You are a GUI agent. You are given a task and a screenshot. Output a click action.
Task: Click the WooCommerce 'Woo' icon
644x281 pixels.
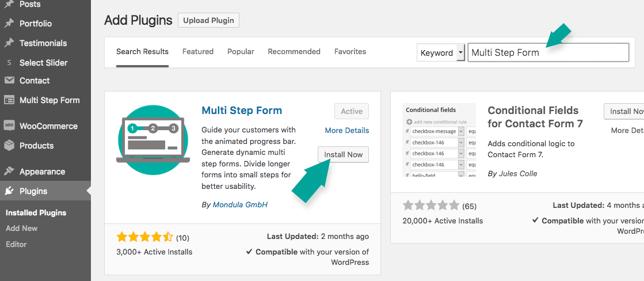click(9, 126)
